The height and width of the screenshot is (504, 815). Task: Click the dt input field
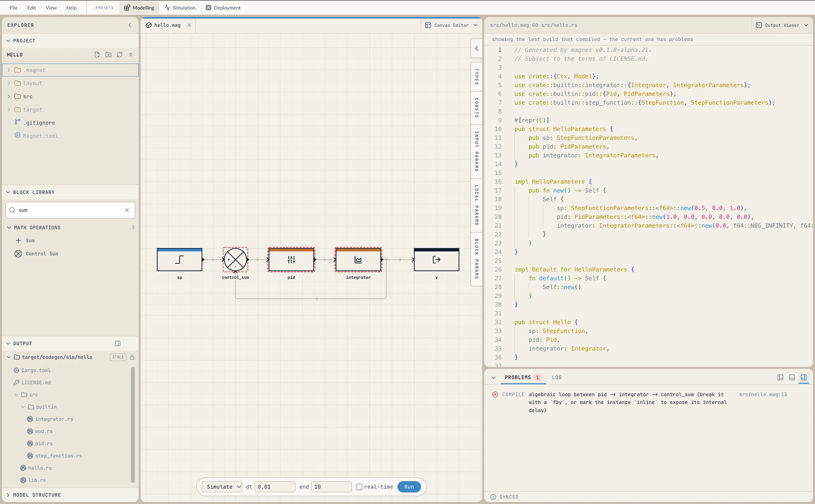[x=275, y=487]
